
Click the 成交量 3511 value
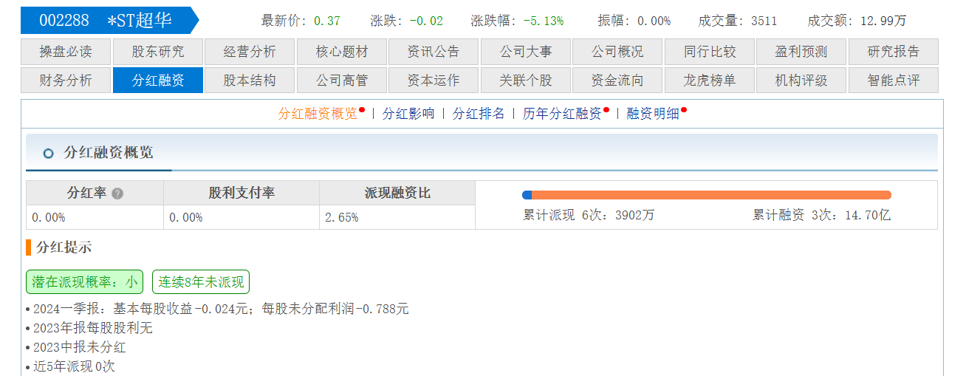(x=764, y=21)
